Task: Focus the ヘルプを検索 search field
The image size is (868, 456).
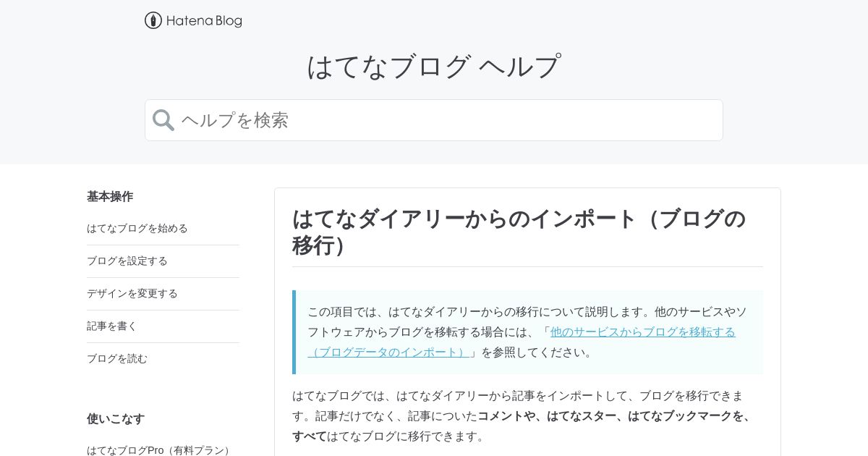Action: (x=434, y=120)
